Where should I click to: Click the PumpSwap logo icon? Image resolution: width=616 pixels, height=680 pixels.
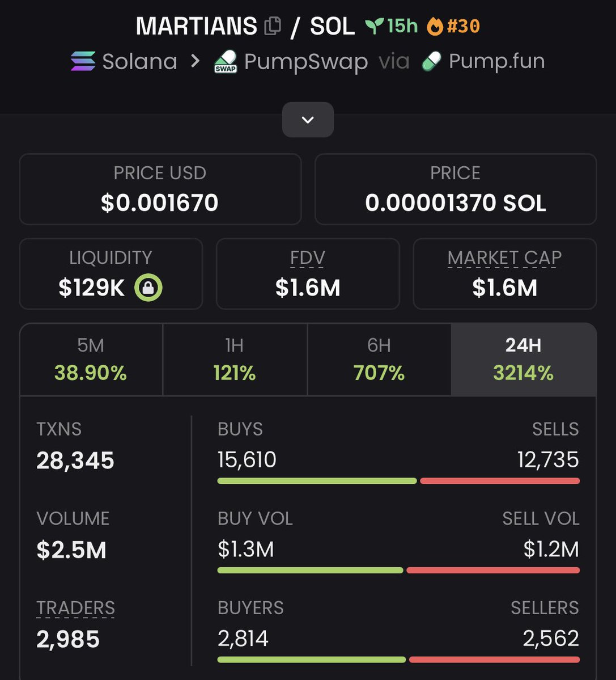tap(225, 62)
